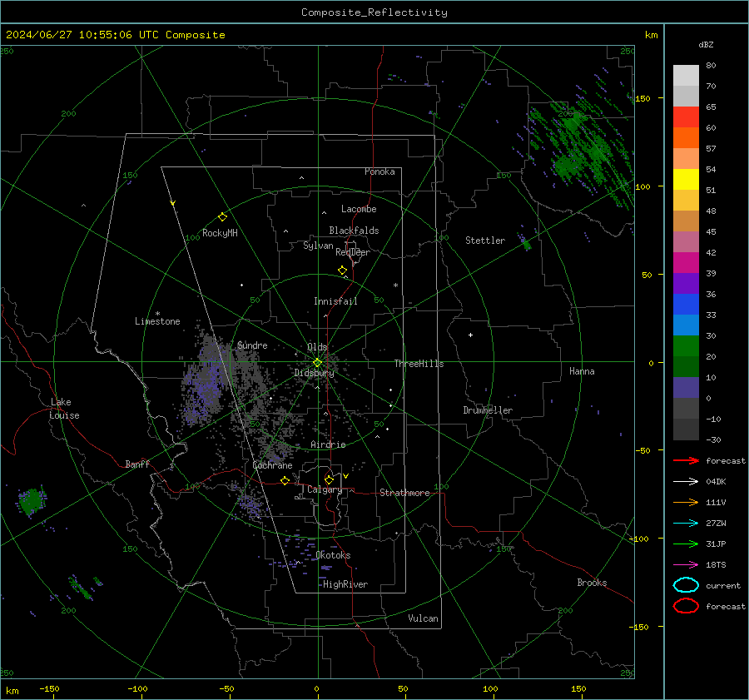
Task: Click the Stettler town label
Action: click(x=485, y=241)
